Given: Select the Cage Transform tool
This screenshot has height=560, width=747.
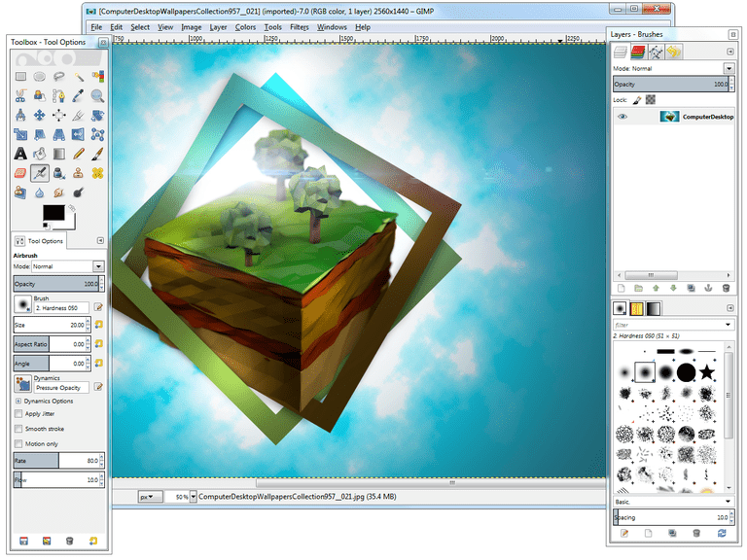Looking at the screenshot, I should point(97,135).
